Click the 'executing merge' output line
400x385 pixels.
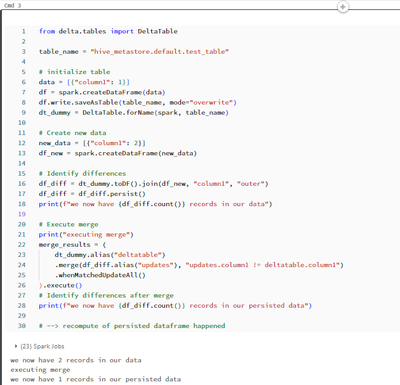click(40, 370)
